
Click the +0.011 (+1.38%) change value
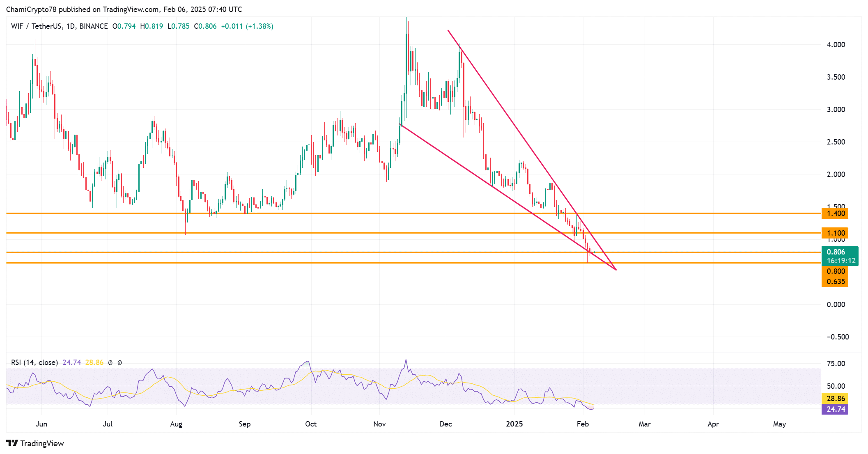click(247, 26)
